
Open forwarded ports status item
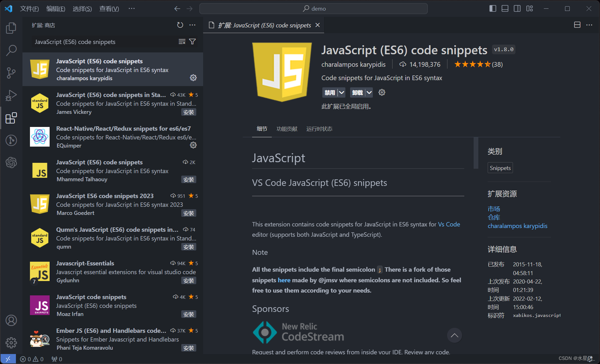pyautogui.click(x=57, y=359)
